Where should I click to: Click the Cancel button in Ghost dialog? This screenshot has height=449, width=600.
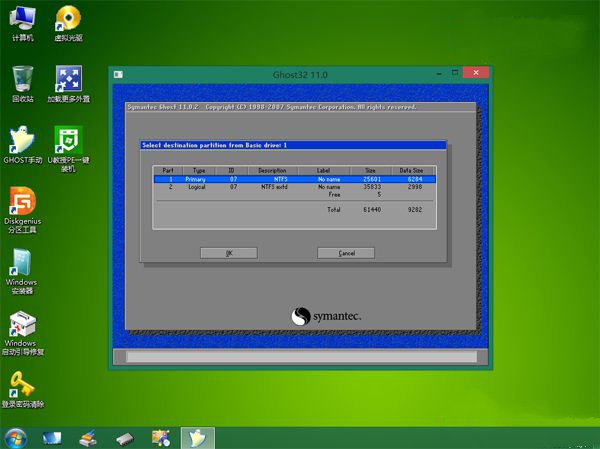tap(346, 253)
